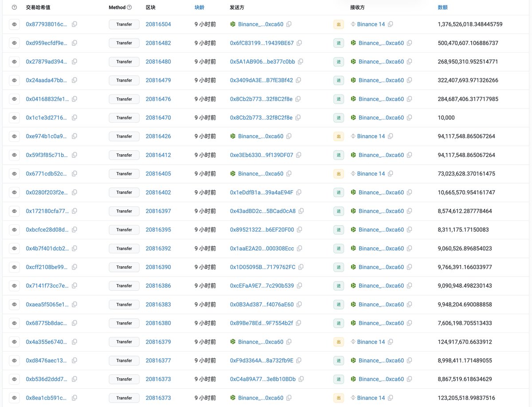Copy transaction hash 0x04168832fe1
Screen dimensions: 532x407
click(74, 99)
